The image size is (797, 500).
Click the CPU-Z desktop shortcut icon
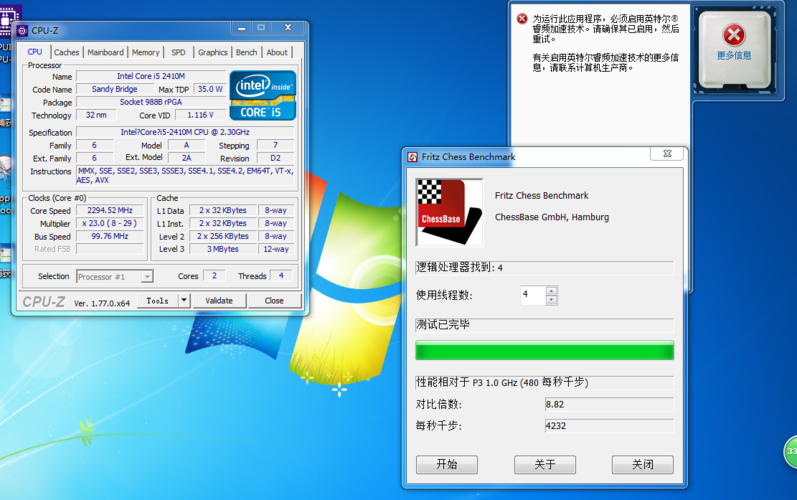click(x=9, y=20)
